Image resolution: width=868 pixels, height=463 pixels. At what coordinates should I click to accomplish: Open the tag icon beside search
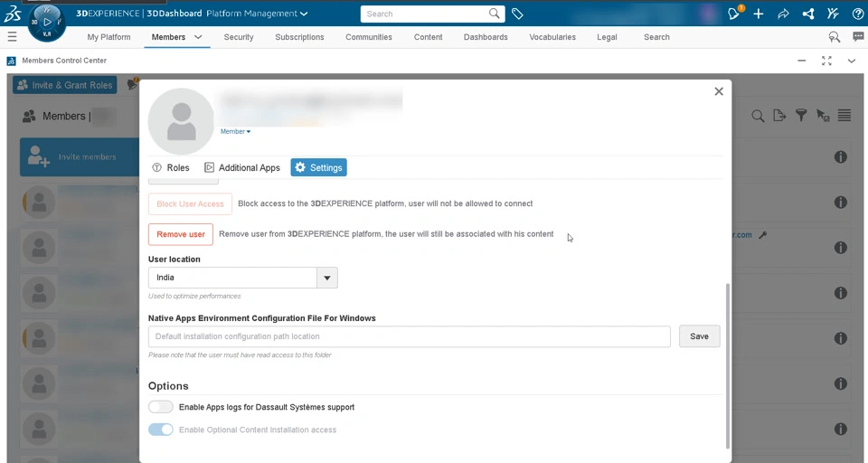(517, 14)
